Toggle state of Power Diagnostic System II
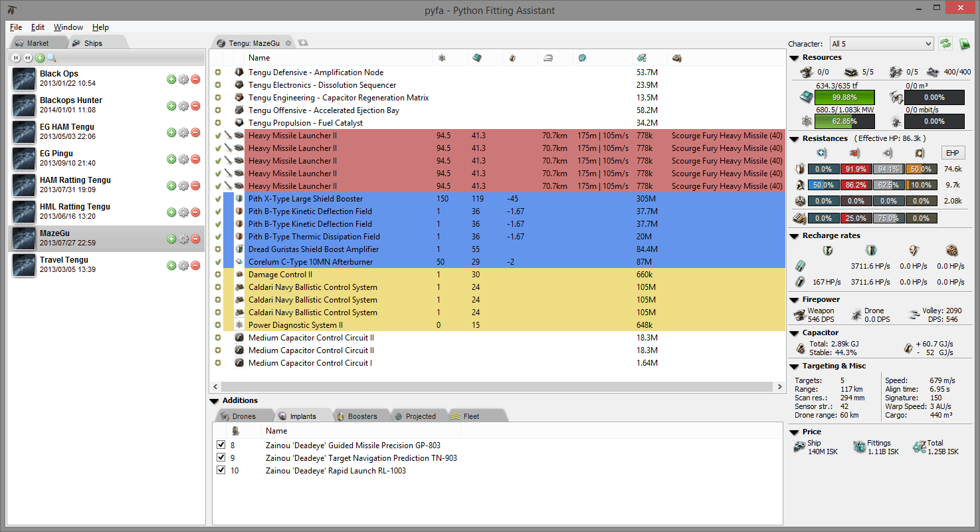980x532 pixels. [x=218, y=325]
